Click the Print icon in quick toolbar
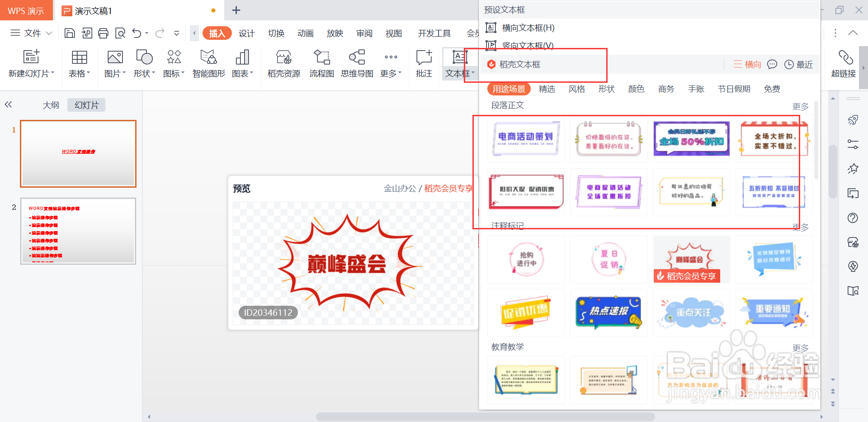This screenshot has height=422, width=868. [103, 33]
